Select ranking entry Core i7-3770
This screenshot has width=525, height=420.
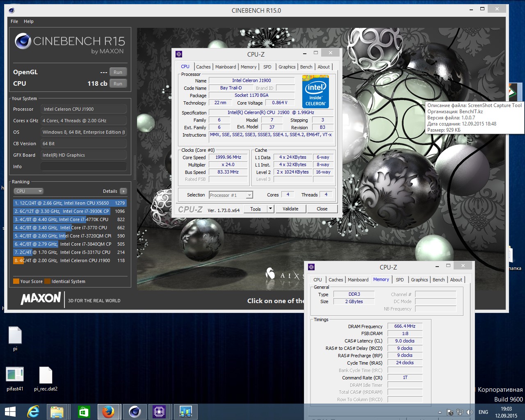[x=70, y=228]
